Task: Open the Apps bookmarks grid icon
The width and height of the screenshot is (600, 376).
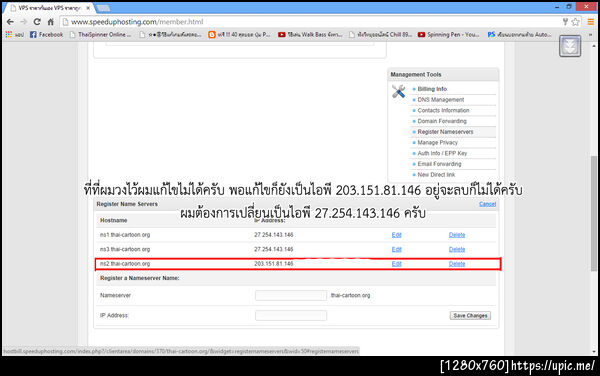Action: pos(8,34)
